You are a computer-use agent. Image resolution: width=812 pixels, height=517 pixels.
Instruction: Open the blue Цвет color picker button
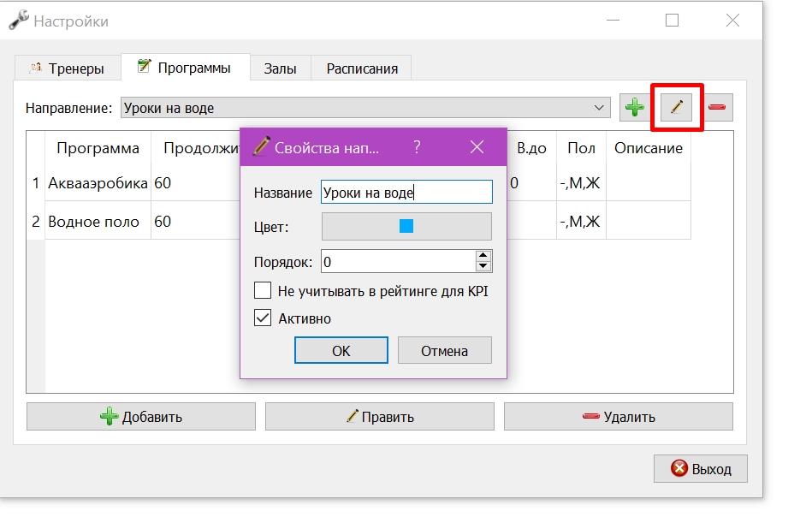406,226
